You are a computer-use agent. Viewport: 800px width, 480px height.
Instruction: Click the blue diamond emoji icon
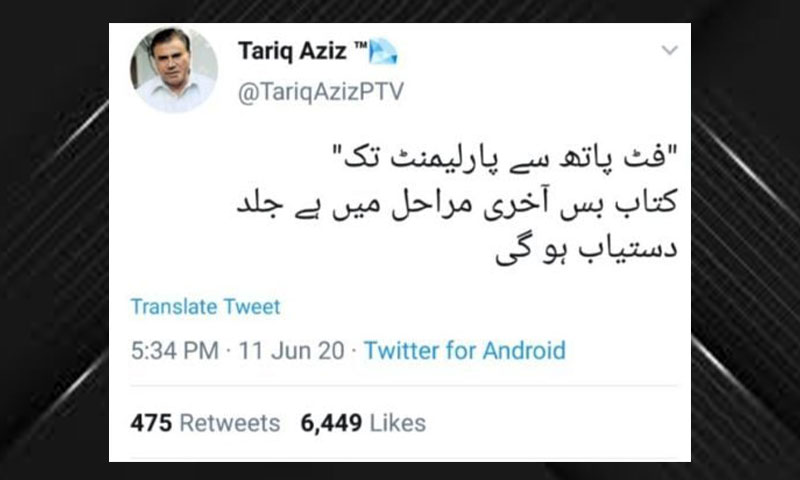tap(383, 52)
